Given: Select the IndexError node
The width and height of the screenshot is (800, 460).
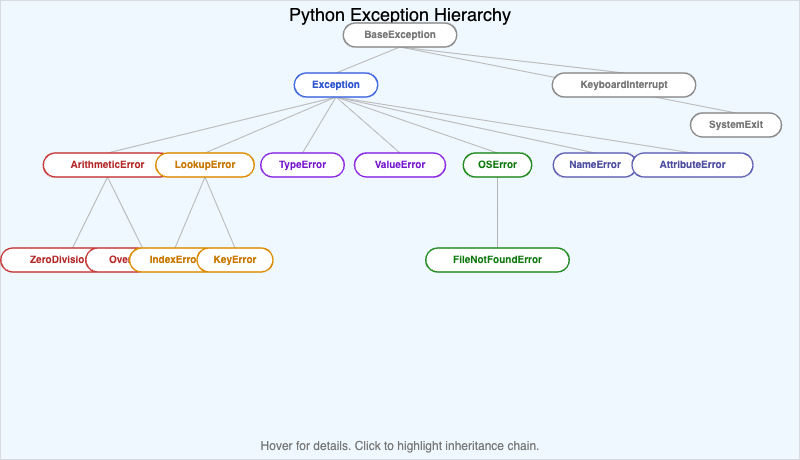Looking at the screenshot, I should (x=163, y=260).
